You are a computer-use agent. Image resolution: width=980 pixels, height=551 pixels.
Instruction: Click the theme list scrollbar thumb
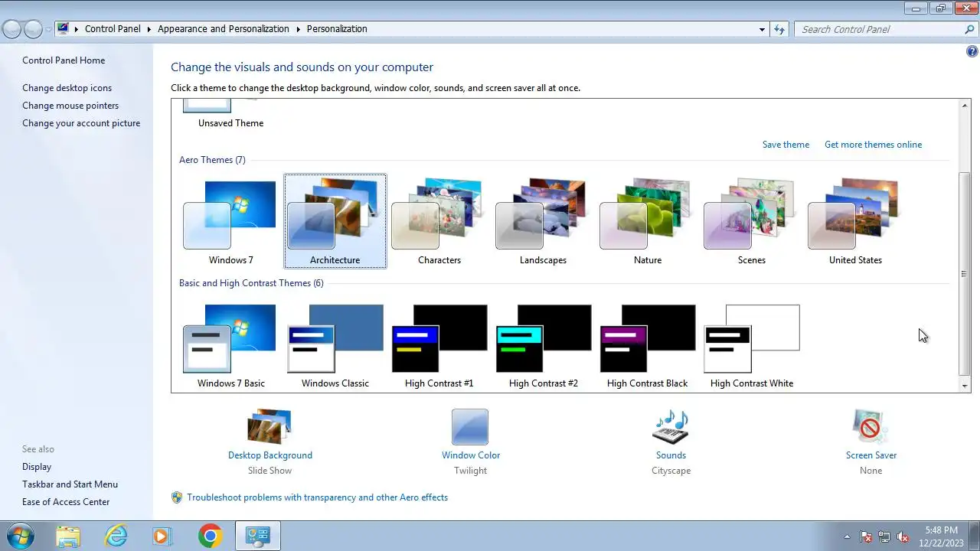(965, 274)
